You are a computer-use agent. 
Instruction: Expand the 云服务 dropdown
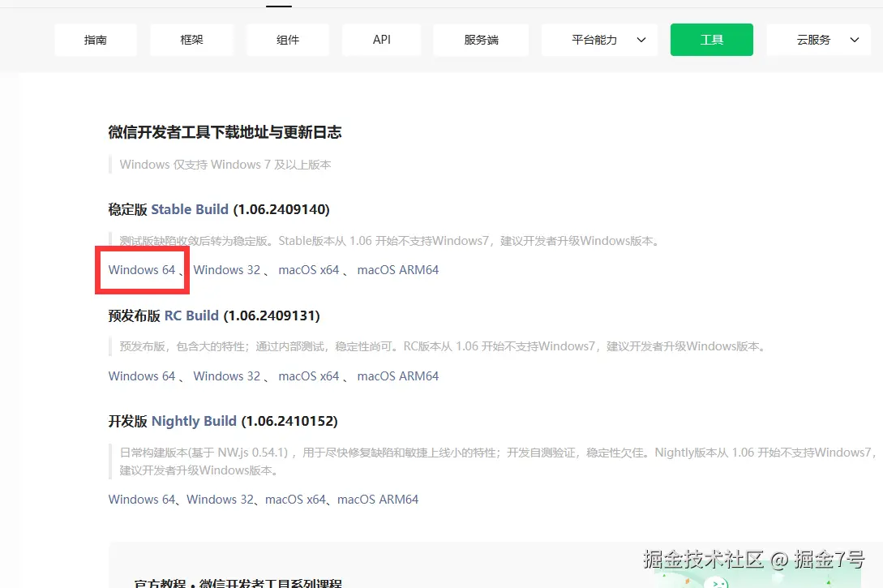[x=819, y=40]
